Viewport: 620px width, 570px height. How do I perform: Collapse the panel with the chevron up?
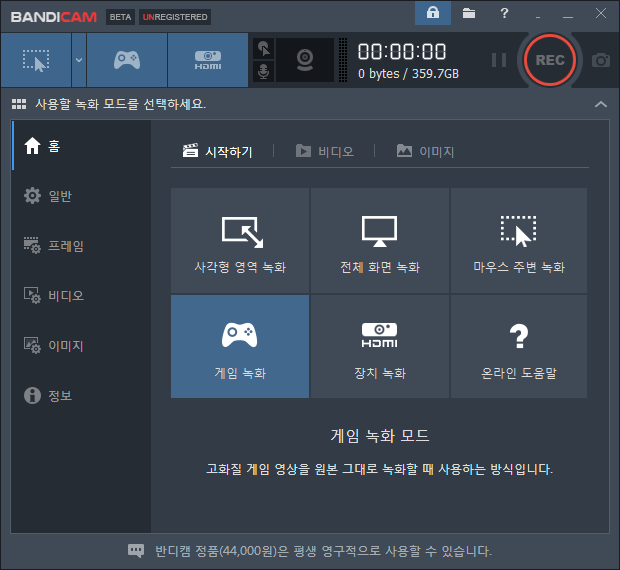click(601, 104)
